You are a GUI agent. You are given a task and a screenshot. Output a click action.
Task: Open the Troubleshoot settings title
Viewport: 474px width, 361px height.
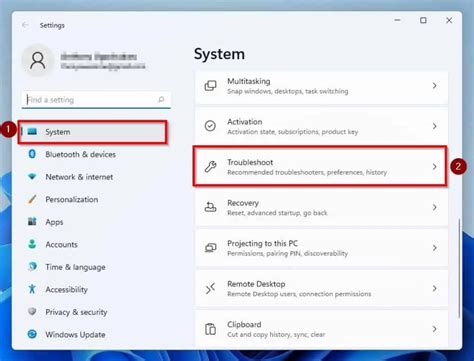pyautogui.click(x=250, y=162)
